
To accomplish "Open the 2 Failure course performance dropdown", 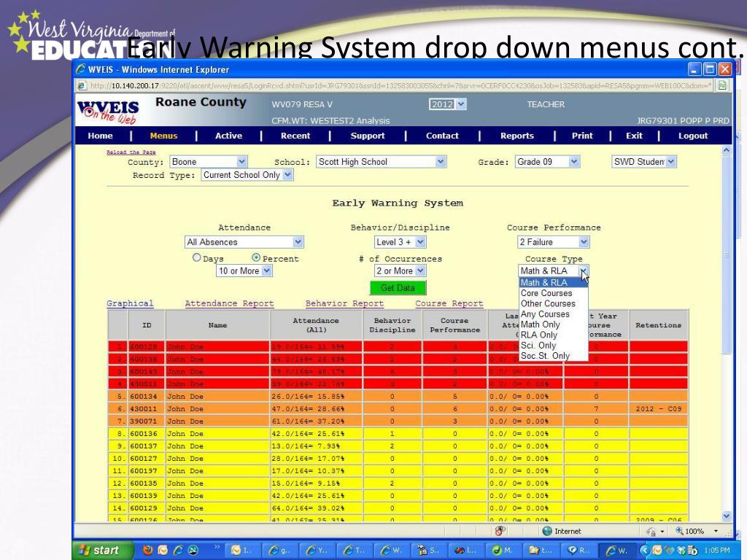I will point(554,242).
